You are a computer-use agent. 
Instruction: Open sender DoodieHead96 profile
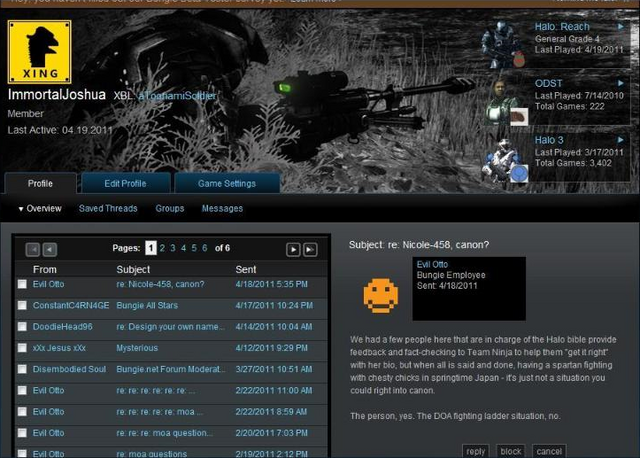[x=62, y=327]
